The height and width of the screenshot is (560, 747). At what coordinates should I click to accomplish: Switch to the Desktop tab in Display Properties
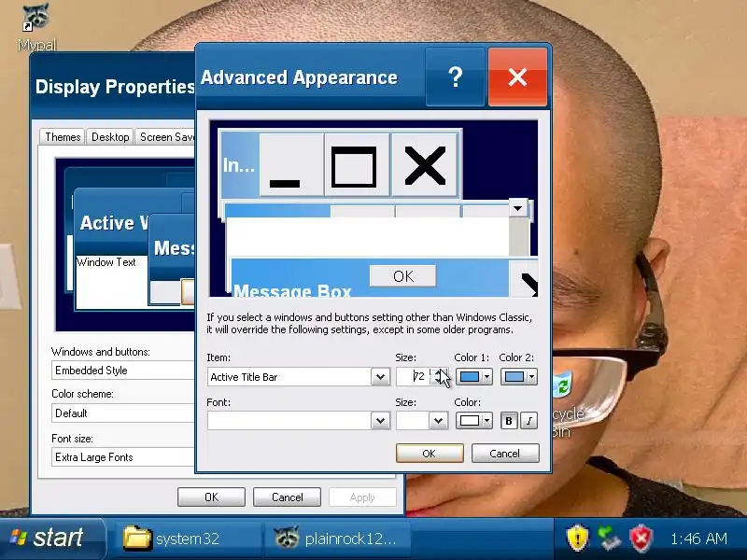coord(110,137)
